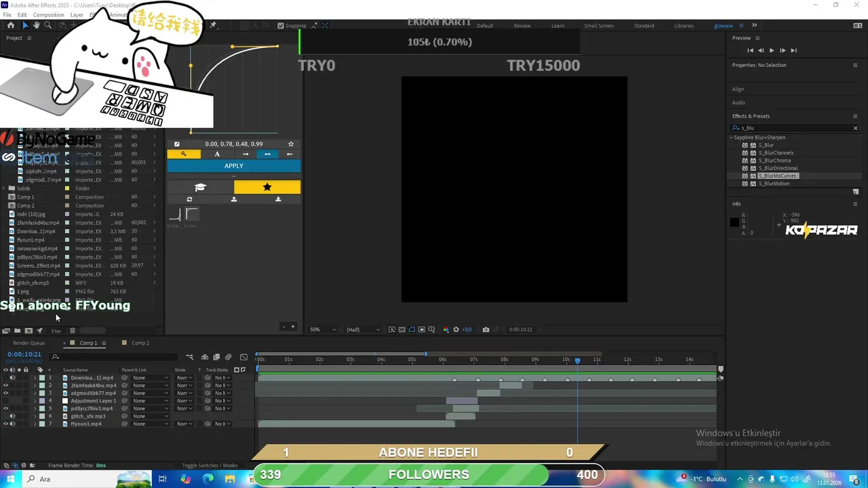Click the Flow graduation cap library icon
Screen dimensions: 868x488
tap(200, 187)
